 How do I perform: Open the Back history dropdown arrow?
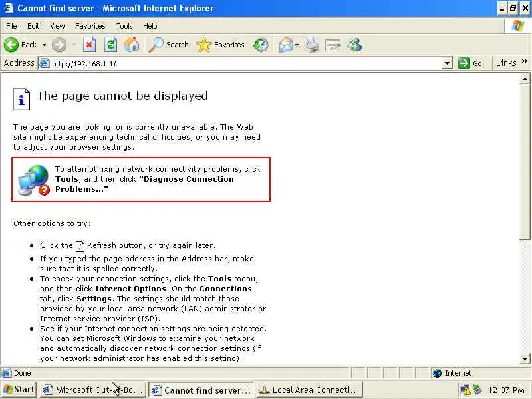point(44,45)
